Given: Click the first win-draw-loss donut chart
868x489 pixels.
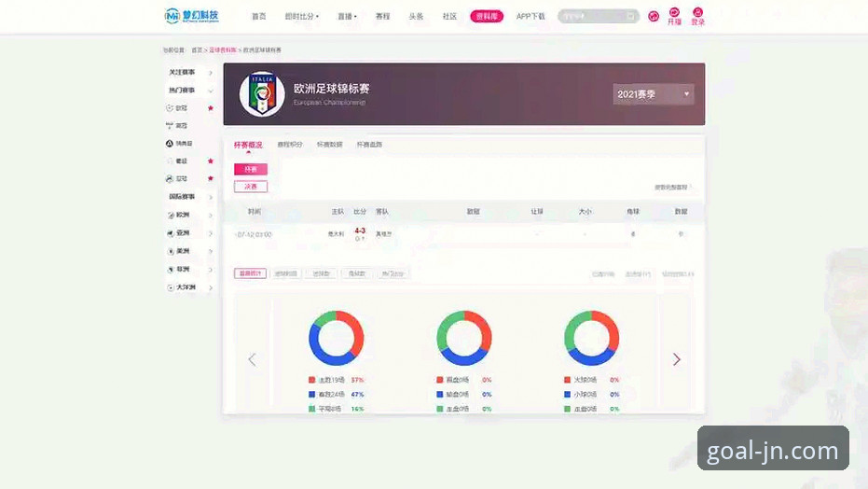Looking at the screenshot, I should click(336, 338).
